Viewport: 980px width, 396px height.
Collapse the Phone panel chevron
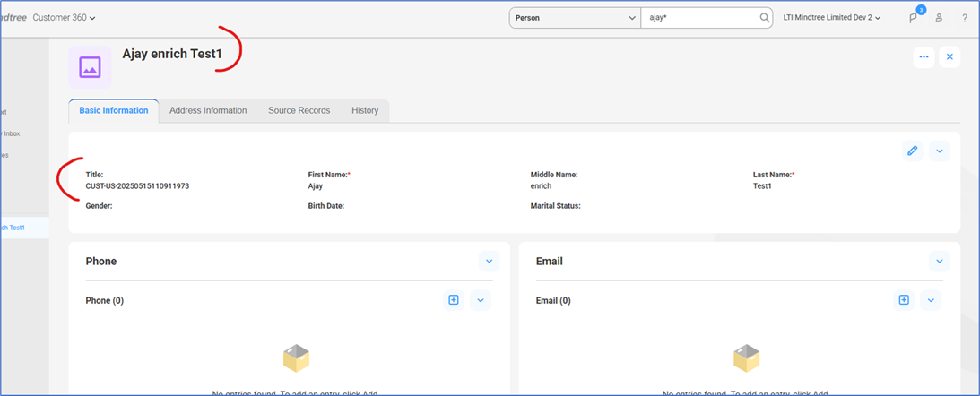point(489,262)
